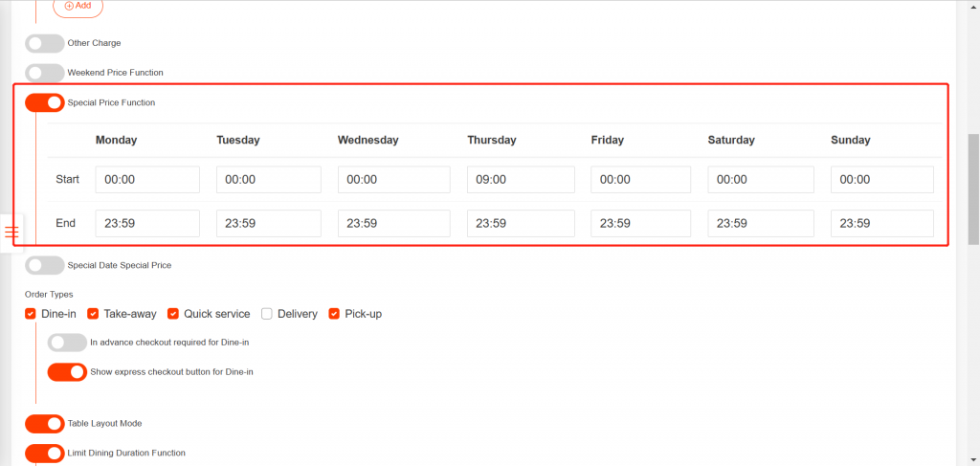Click Monday start time field
The width and height of the screenshot is (980, 466).
click(x=147, y=180)
